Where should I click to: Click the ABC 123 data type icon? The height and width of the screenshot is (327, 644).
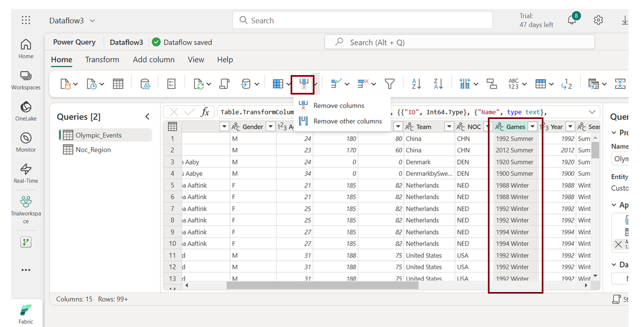tap(513, 84)
